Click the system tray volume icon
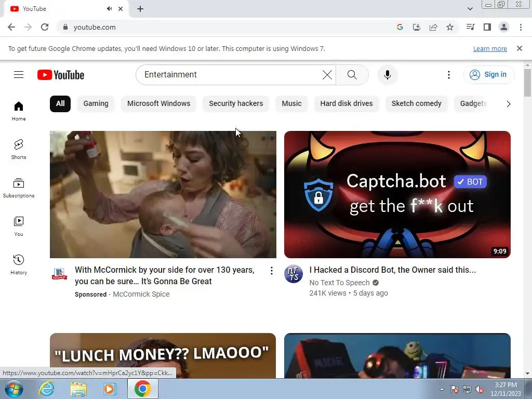This screenshot has width=532, height=399. [x=480, y=390]
